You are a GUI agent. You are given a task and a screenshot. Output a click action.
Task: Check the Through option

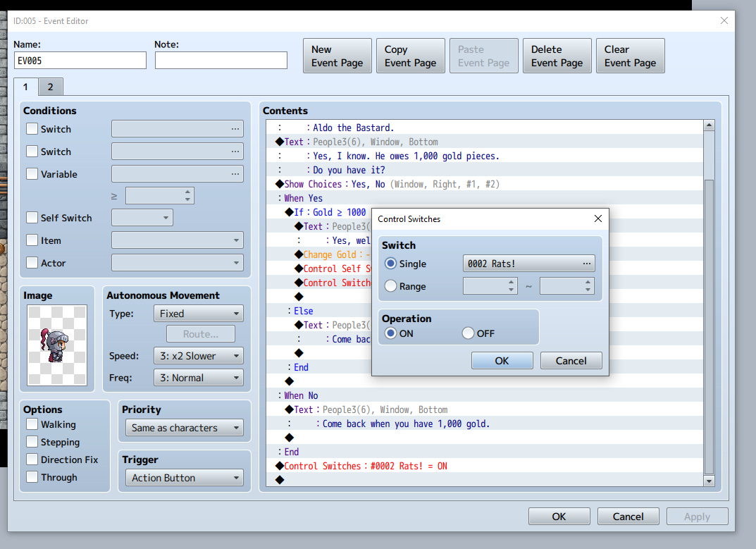point(32,477)
